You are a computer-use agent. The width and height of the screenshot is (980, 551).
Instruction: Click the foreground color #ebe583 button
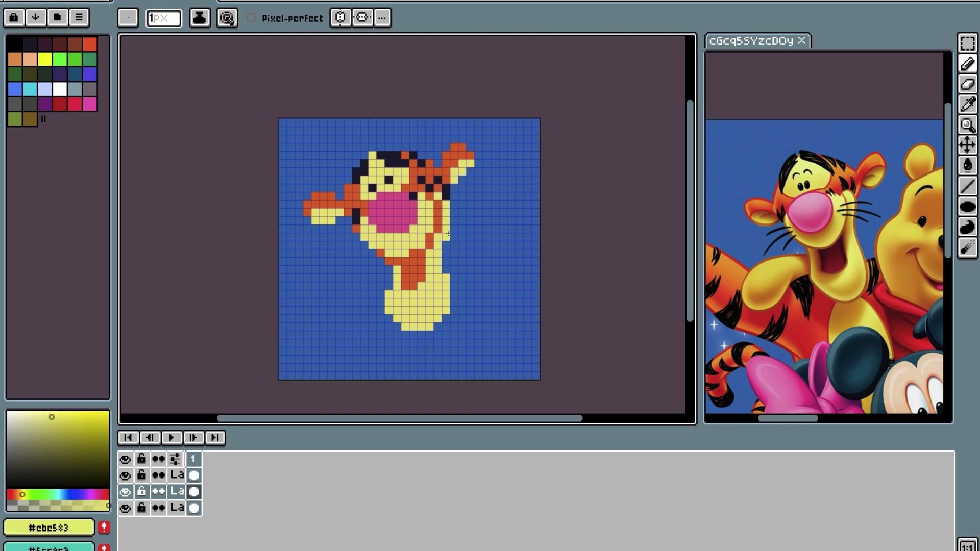click(x=49, y=528)
